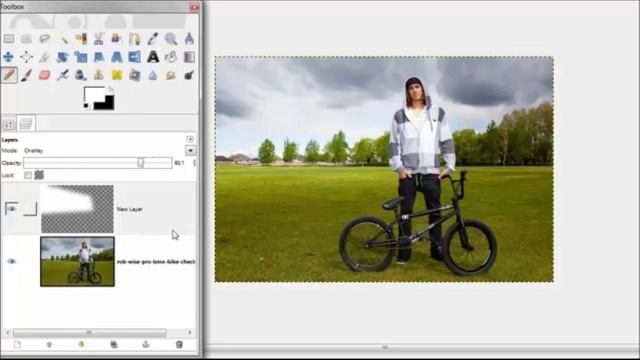Click the layers scrollbar left arrow
The height and width of the screenshot is (360, 640).
coord(7,333)
